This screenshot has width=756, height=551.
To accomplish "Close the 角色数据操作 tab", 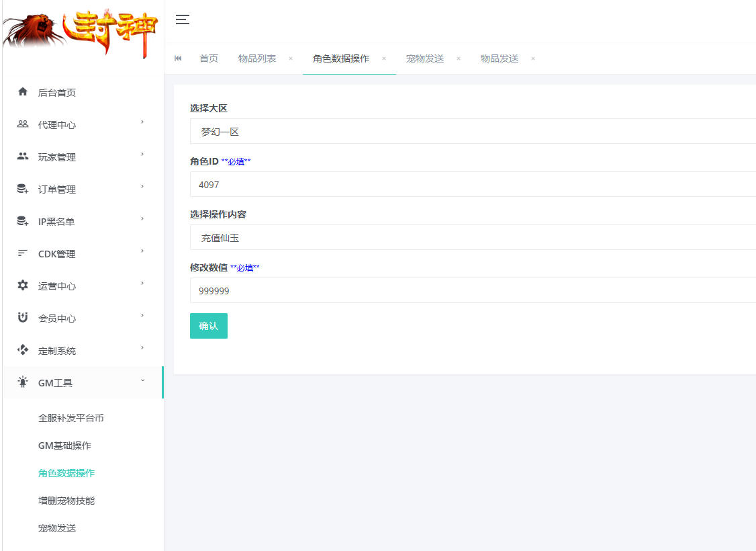I will [x=384, y=58].
